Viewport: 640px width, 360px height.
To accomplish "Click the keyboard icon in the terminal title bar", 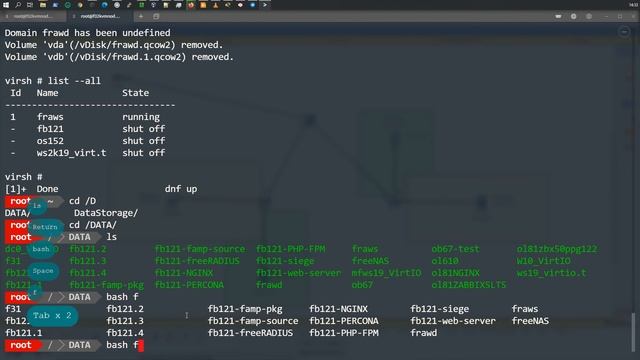I will pyautogui.click(x=558, y=16).
